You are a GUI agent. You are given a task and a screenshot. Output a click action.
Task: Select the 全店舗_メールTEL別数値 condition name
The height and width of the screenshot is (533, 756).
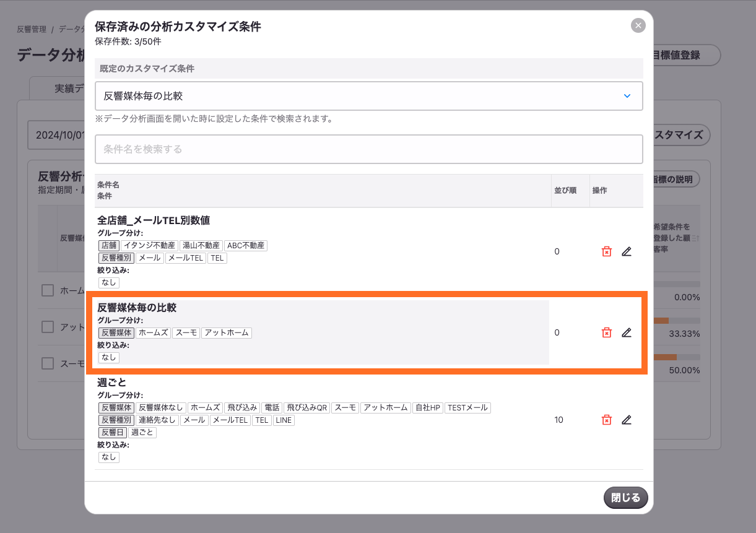coord(154,220)
